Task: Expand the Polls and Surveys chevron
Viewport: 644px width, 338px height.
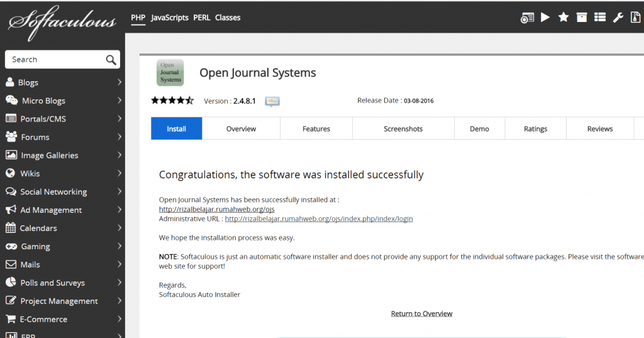Action: tap(119, 283)
